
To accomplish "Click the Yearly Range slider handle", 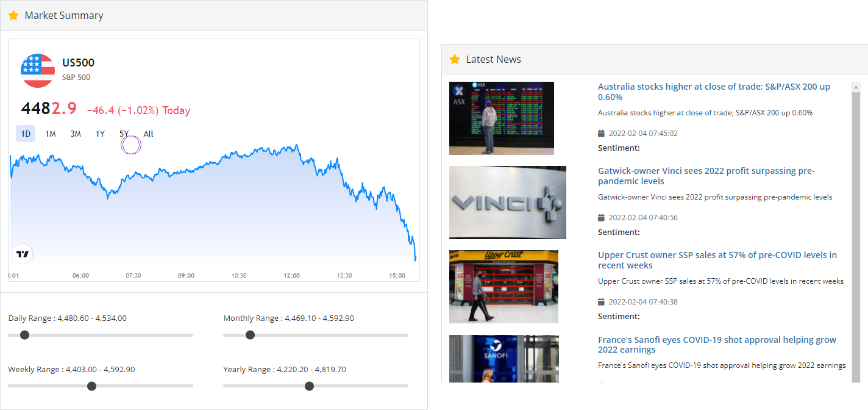I will pyautogui.click(x=309, y=386).
